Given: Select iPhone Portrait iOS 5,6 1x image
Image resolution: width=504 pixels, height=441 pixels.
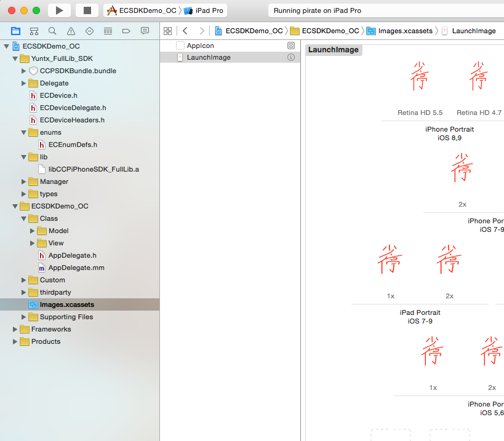Looking at the screenshot, I should tap(433, 351).
